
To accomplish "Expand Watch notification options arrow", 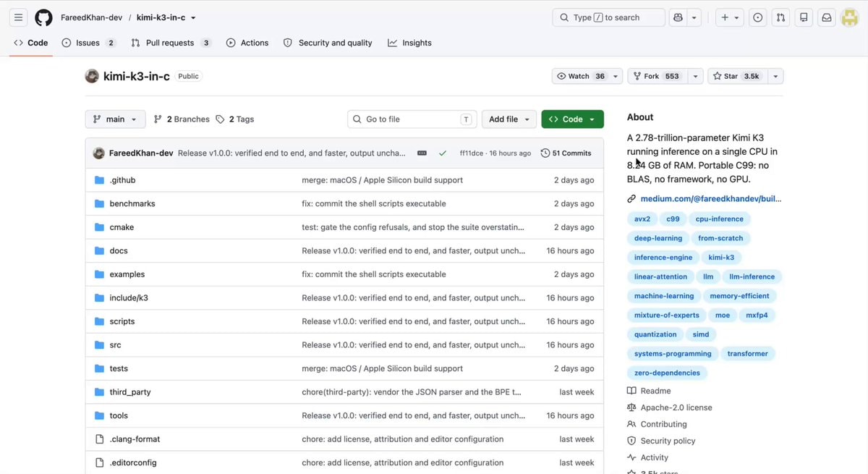I will pyautogui.click(x=616, y=76).
